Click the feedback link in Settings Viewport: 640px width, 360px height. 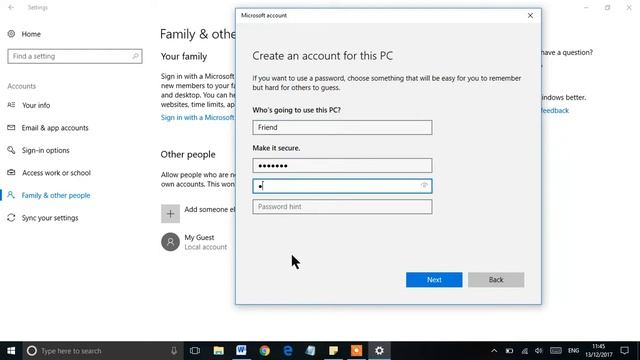click(x=555, y=111)
